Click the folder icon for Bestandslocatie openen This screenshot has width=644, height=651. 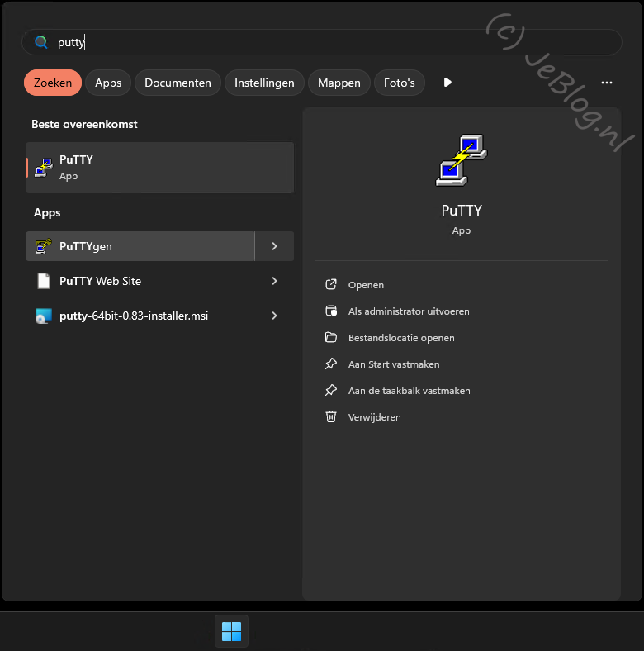pyautogui.click(x=331, y=338)
